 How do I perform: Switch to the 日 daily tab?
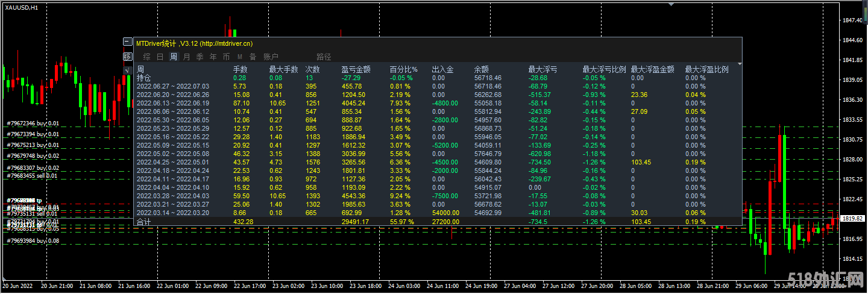click(160, 57)
